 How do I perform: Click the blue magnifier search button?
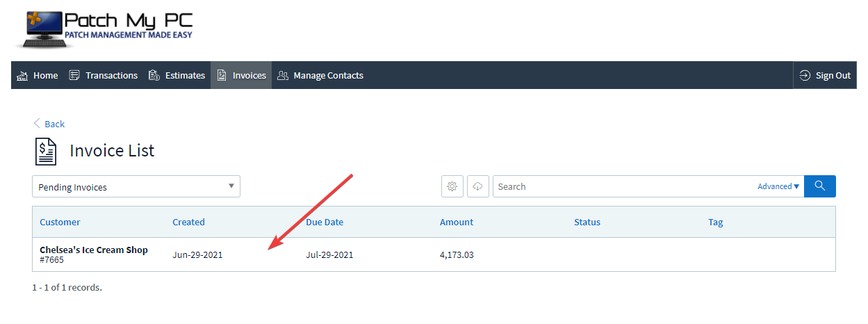click(820, 186)
